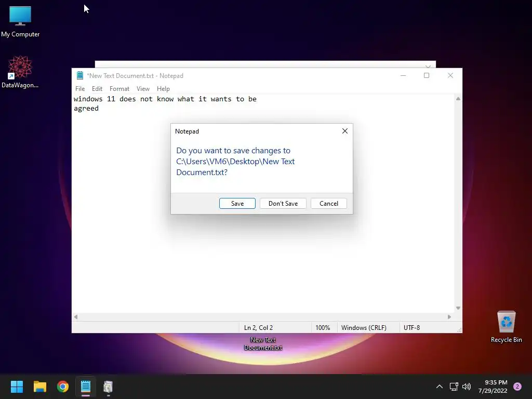
Task: Click the installer app taskbar icon
Action: coord(108,387)
